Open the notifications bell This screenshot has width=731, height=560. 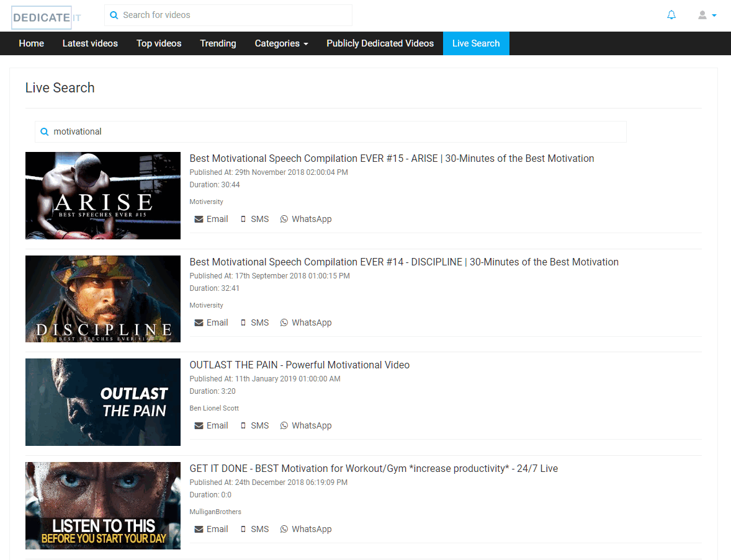[671, 16]
